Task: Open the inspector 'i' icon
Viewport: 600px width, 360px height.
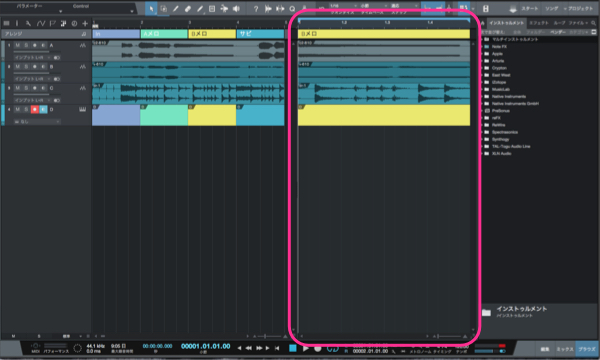Action: [x=17, y=23]
